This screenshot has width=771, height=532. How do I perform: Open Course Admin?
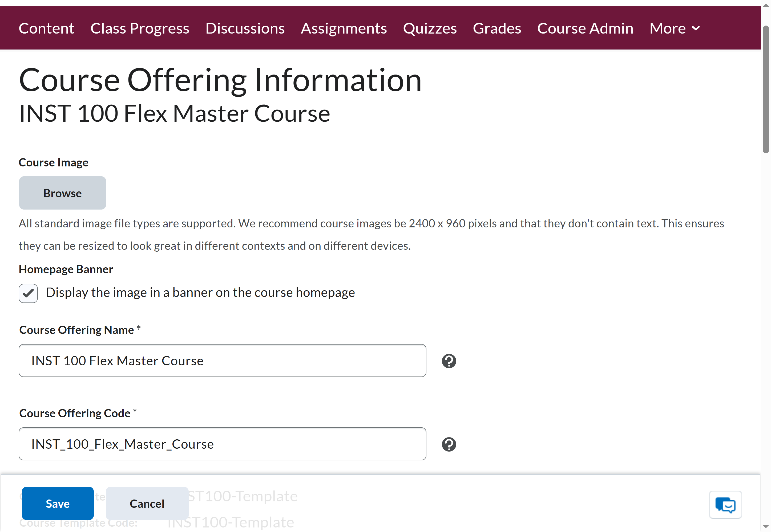pos(585,28)
